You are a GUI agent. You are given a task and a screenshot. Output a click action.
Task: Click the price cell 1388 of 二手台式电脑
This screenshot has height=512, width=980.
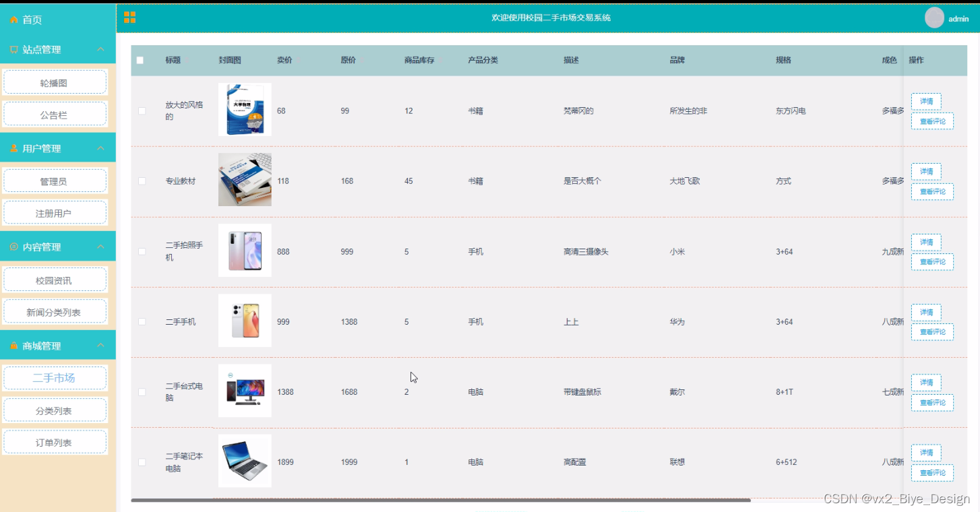pos(285,392)
